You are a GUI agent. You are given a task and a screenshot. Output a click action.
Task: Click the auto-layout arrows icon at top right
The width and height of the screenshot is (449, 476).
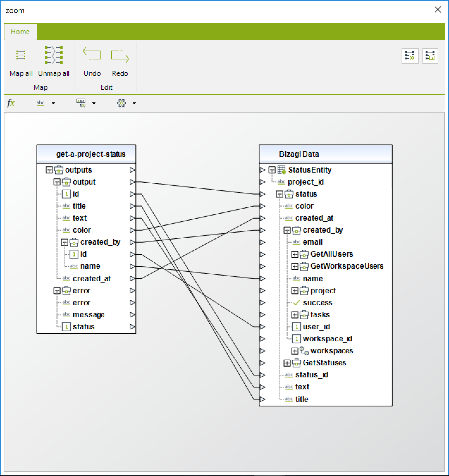410,56
